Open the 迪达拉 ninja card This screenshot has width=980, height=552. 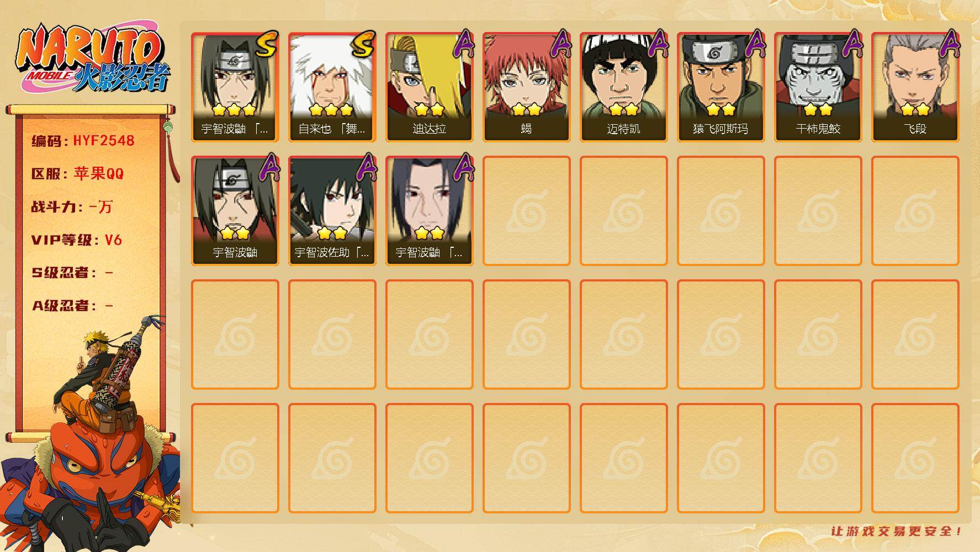coord(429,87)
